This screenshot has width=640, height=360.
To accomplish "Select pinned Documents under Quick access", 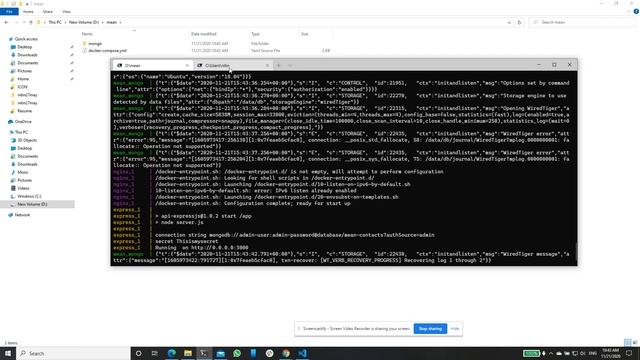I will [28, 63].
